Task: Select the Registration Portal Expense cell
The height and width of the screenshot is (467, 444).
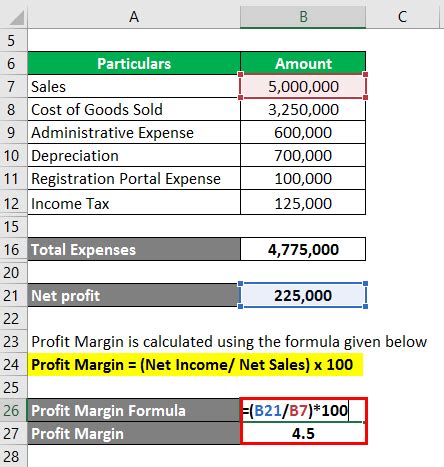Action: tap(134, 178)
